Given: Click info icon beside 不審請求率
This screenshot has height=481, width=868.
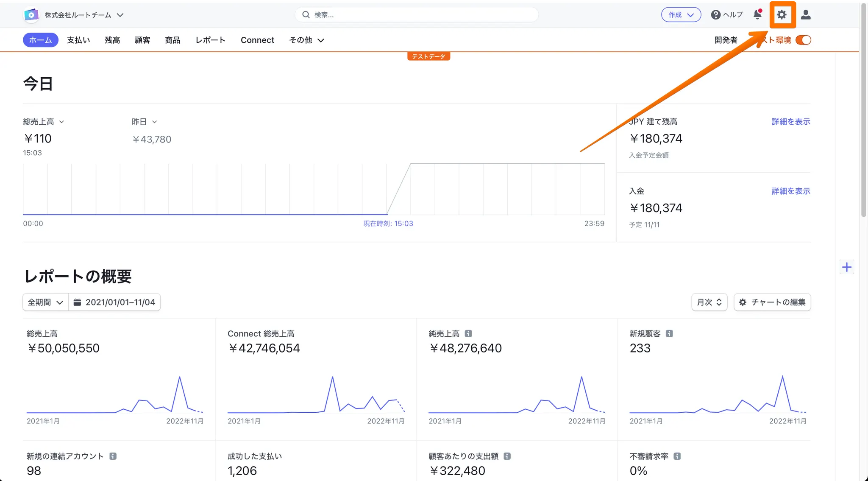Looking at the screenshot, I should pyautogui.click(x=677, y=456).
